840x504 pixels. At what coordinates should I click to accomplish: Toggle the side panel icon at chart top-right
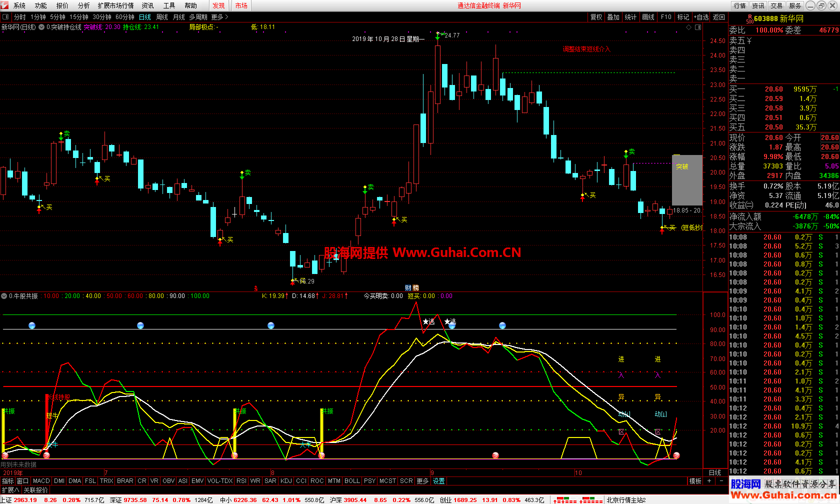(698, 27)
